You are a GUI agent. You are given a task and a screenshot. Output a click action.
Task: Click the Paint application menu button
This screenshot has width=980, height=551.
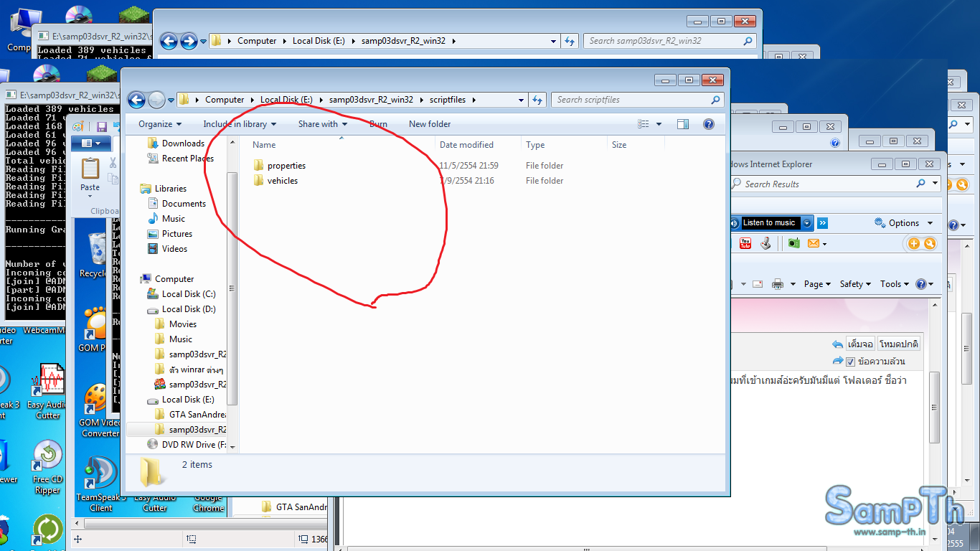90,143
